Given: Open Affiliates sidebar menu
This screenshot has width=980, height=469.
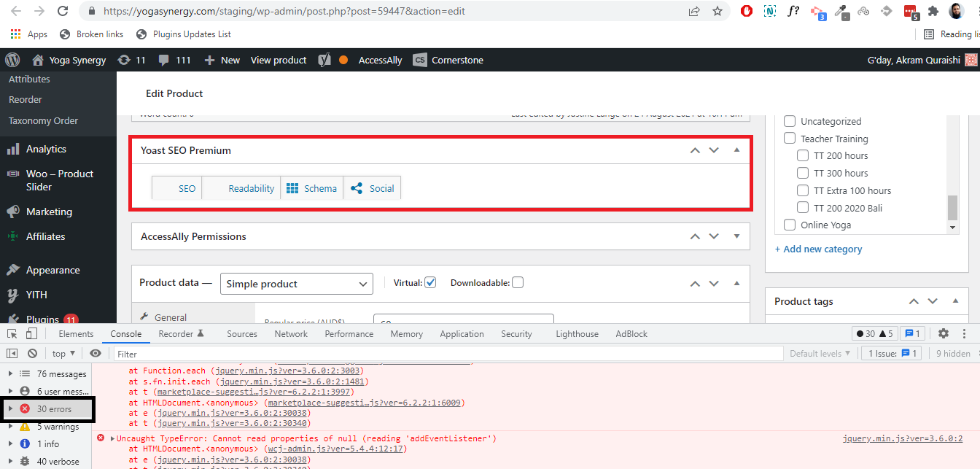Looking at the screenshot, I should (45, 236).
